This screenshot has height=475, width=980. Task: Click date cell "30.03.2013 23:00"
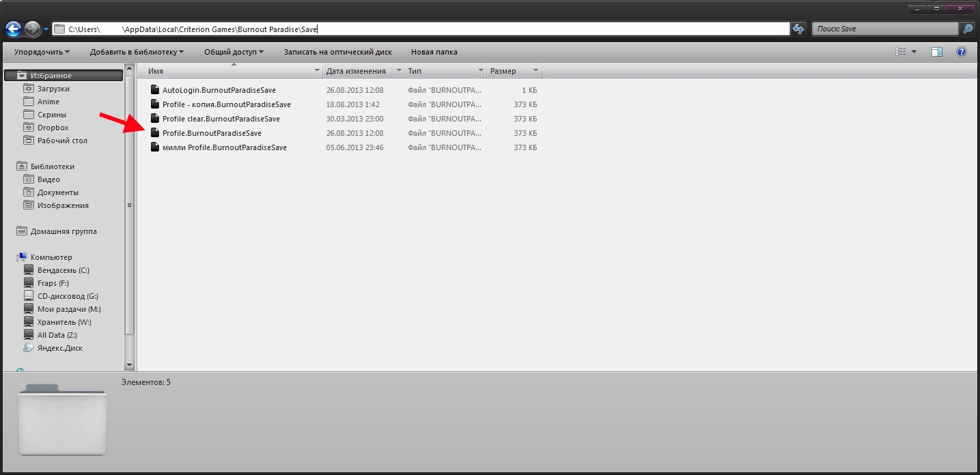tap(355, 119)
